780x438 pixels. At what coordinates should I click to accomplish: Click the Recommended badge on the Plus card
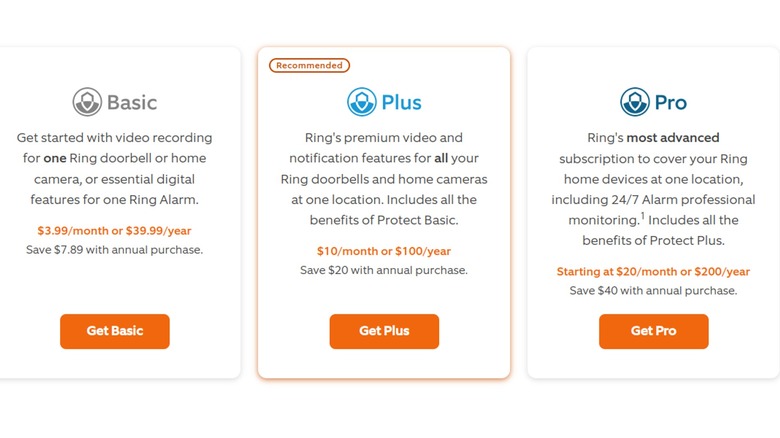coord(309,66)
